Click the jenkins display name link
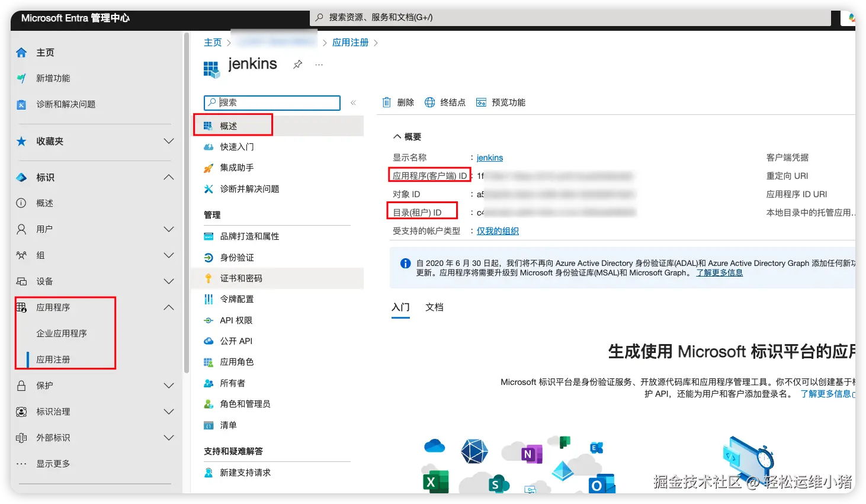This screenshot has height=504, width=866. coord(490,158)
